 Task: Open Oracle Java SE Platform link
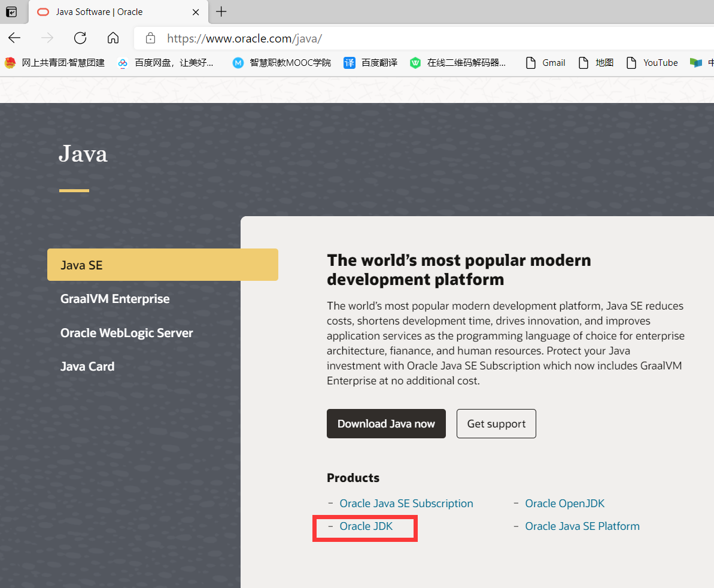coord(582,526)
